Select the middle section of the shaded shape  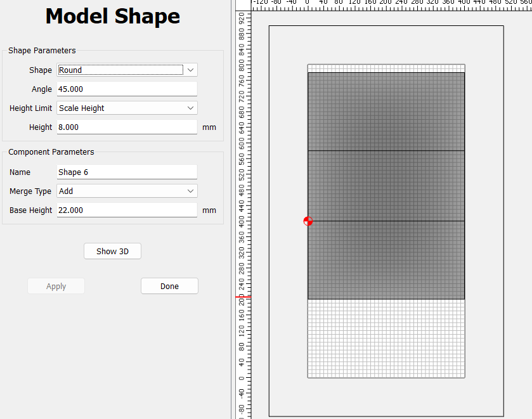click(386, 186)
